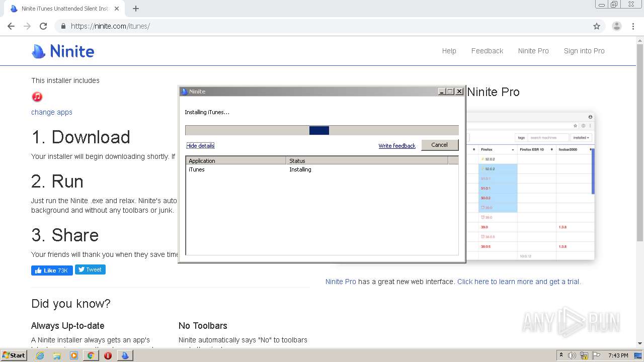Click here to learn more and get a trial

519,282
